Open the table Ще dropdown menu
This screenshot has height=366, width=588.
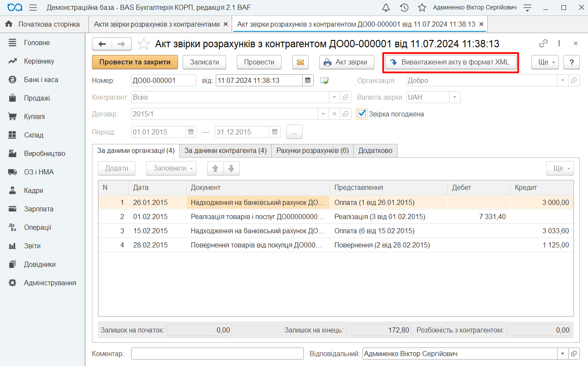tap(560, 168)
